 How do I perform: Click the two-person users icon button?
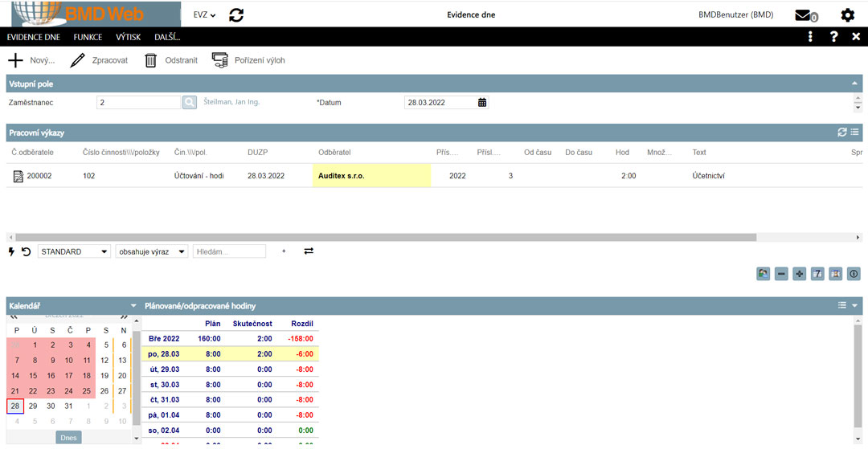(x=764, y=274)
